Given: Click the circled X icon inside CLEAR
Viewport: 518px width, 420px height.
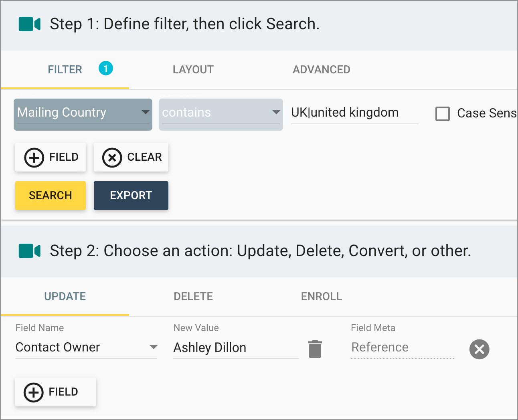Looking at the screenshot, I should click(112, 157).
